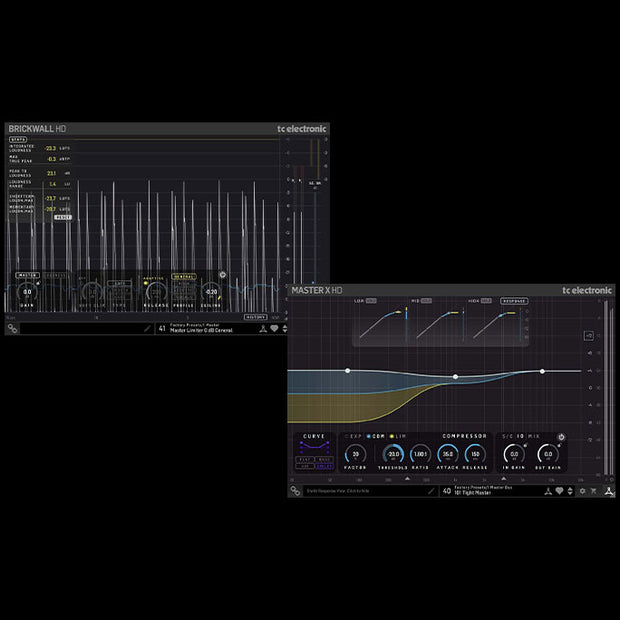This screenshot has height=620, width=620.
Task: Toggle the STATS panel button in Brickwall HD
Action: pyautogui.click(x=18, y=140)
